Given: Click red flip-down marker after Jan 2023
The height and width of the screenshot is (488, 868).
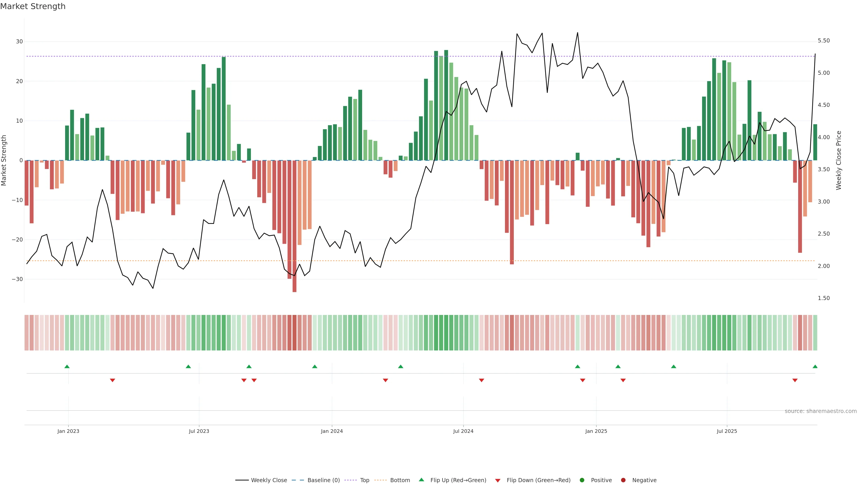Looking at the screenshot, I should (113, 380).
